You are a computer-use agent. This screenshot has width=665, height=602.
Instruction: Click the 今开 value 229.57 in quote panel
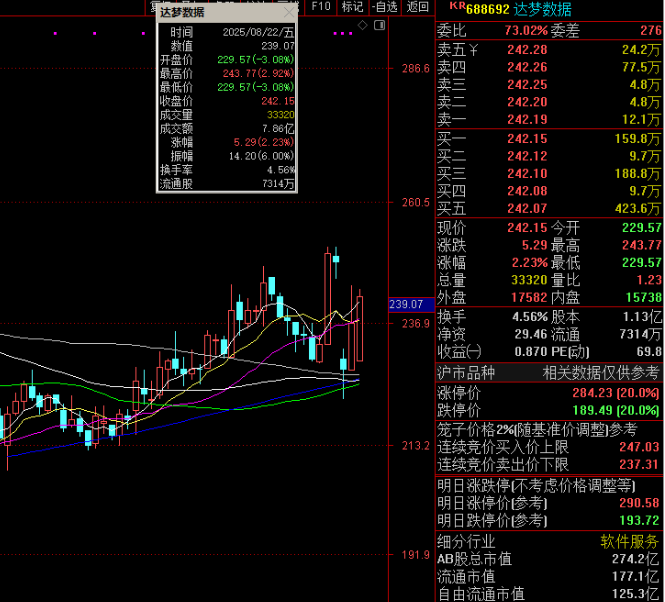pyautogui.click(x=642, y=228)
